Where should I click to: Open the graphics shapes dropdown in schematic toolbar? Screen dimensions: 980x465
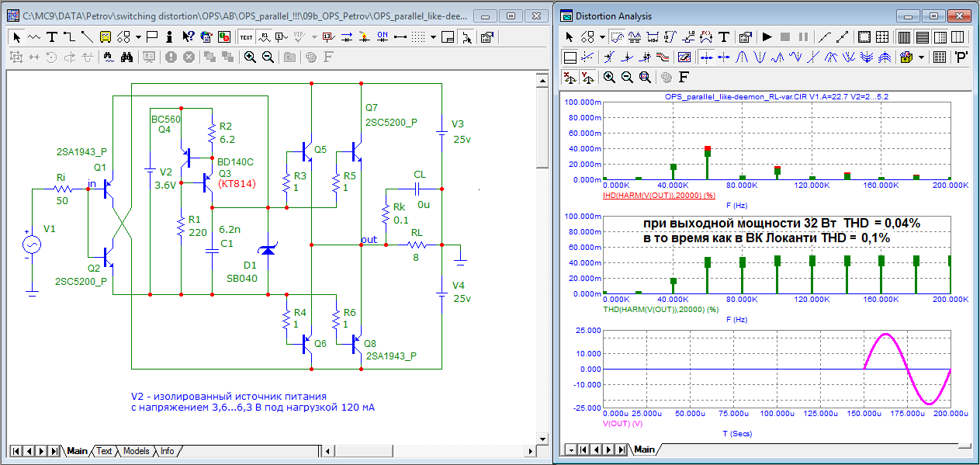pyautogui.click(x=138, y=36)
